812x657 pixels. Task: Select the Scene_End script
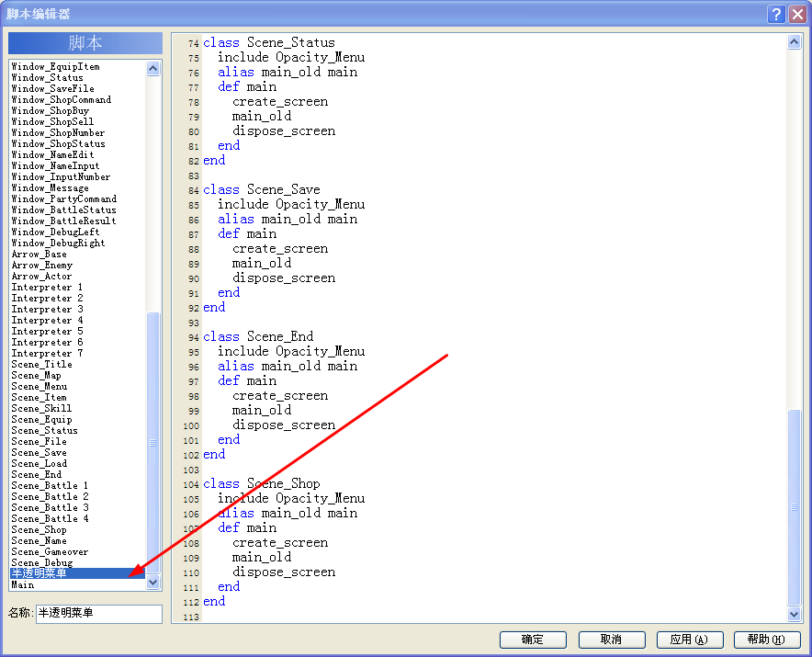click(78, 475)
